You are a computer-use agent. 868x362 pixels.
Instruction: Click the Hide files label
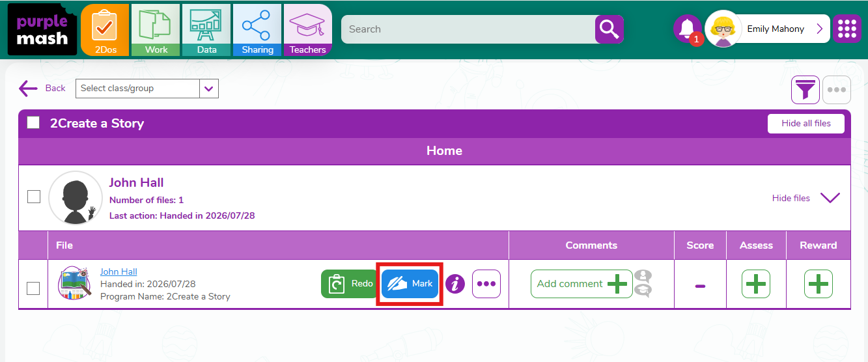[x=791, y=198]
